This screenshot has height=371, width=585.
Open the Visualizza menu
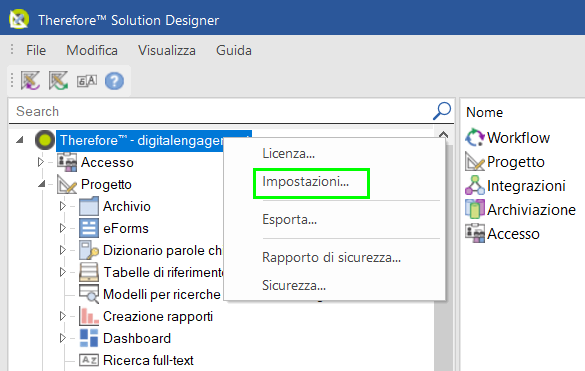click(167, 50)
